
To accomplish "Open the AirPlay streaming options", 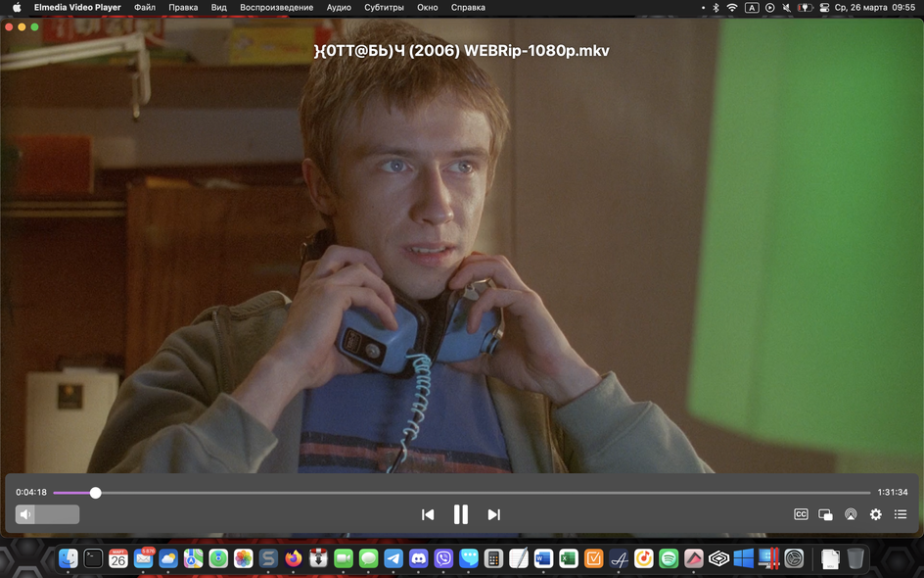I will click(851, 514).
